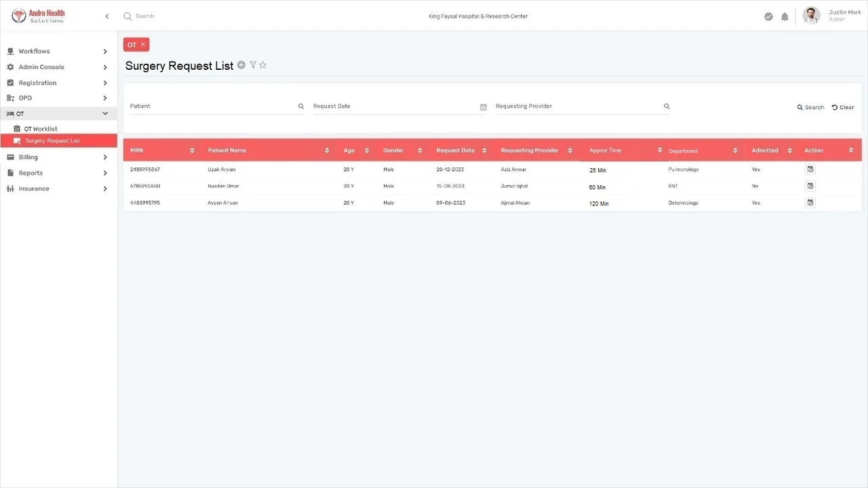This screenshot has height=488, width=868.
Task: Select patient name Naadim Omar
Action: click(x=223, y=186)
